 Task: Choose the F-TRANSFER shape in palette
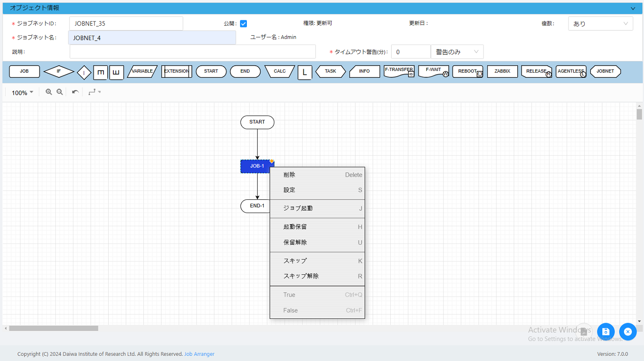[x=399, y=71]
